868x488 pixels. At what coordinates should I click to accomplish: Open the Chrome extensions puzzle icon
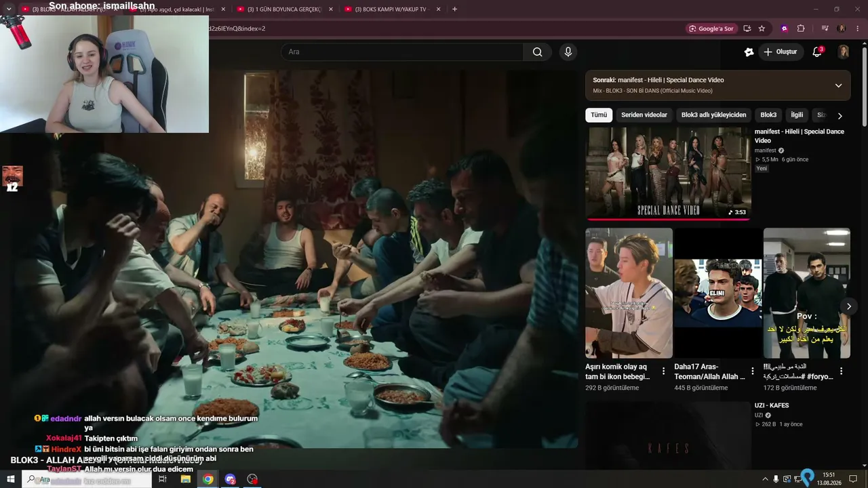click(x=801, y=28)
